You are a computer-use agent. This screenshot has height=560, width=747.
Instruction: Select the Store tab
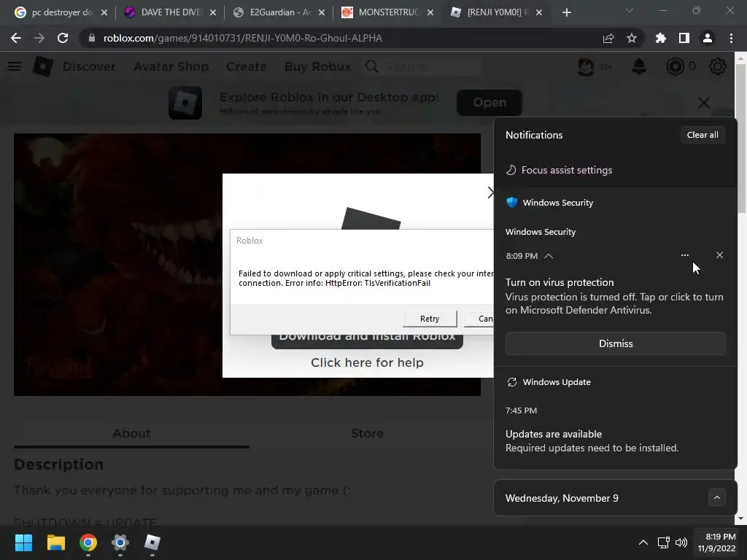[368, 433]
